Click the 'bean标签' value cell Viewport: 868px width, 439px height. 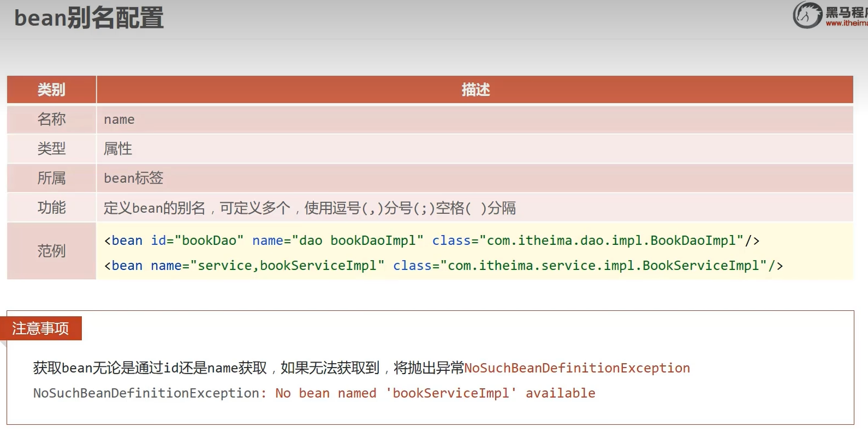[133, 178]
